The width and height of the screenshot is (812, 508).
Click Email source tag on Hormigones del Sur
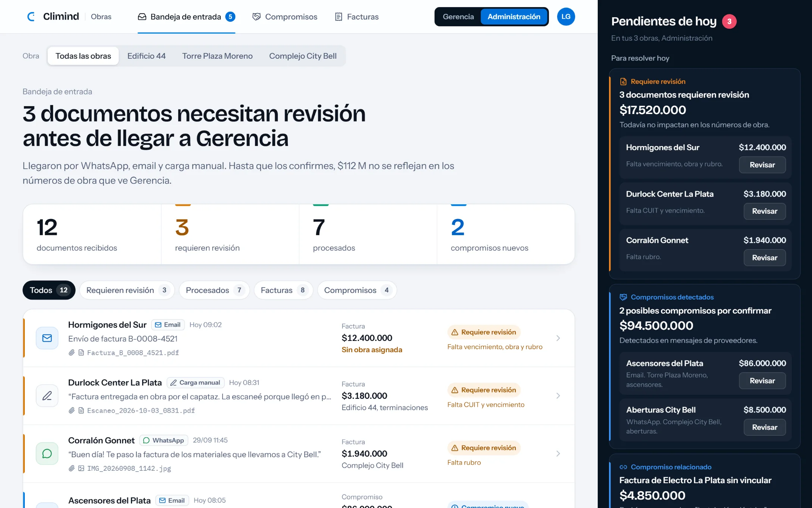pos(168,324)
